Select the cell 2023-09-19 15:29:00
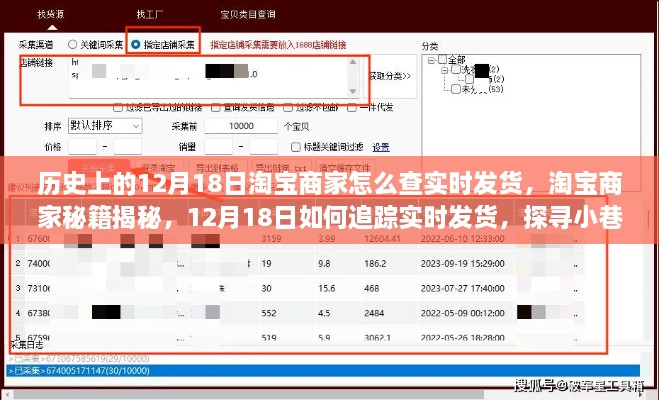The height and width of the screenshot is (400, 659). tap(462, 263)
